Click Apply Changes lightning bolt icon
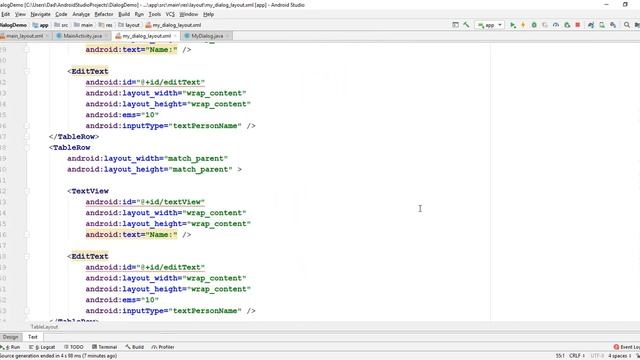 (523, 25)
